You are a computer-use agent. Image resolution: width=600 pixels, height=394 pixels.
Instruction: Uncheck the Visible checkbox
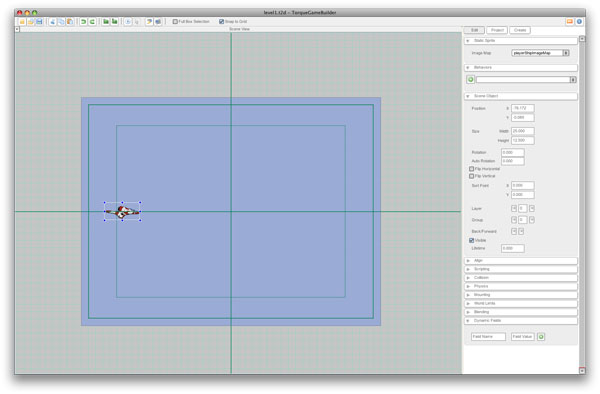coord(471,240)
